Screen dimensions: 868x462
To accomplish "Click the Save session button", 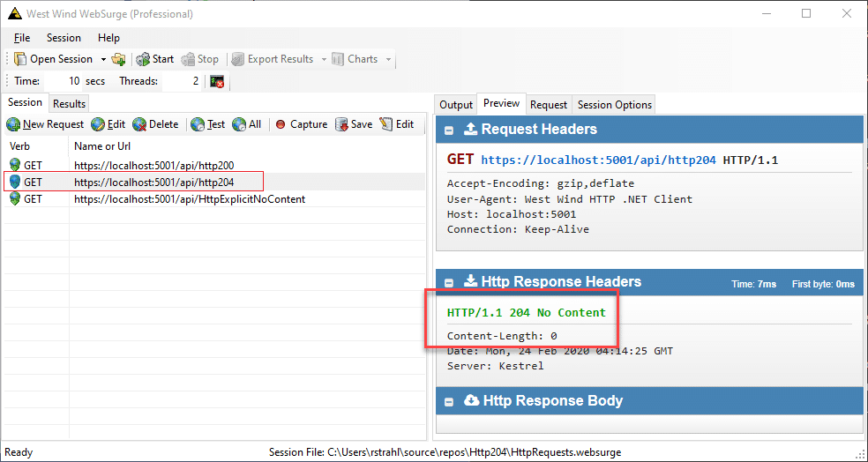I will coord(354,124).
